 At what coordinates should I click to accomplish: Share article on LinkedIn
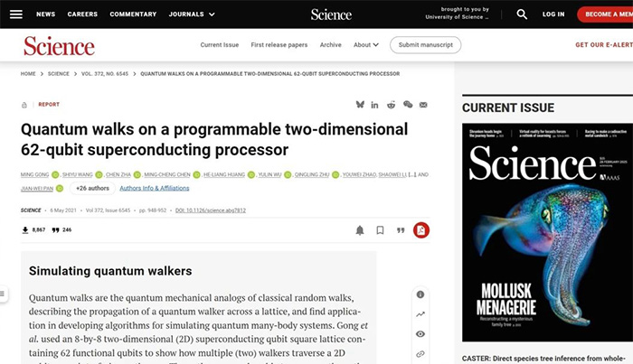click(374, 105)
